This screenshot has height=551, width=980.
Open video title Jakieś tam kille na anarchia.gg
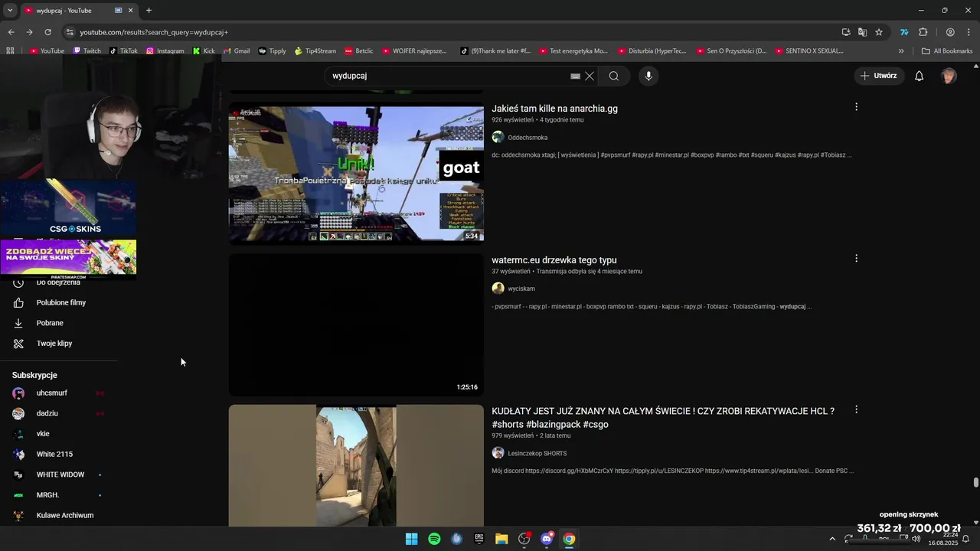[554, 109]
